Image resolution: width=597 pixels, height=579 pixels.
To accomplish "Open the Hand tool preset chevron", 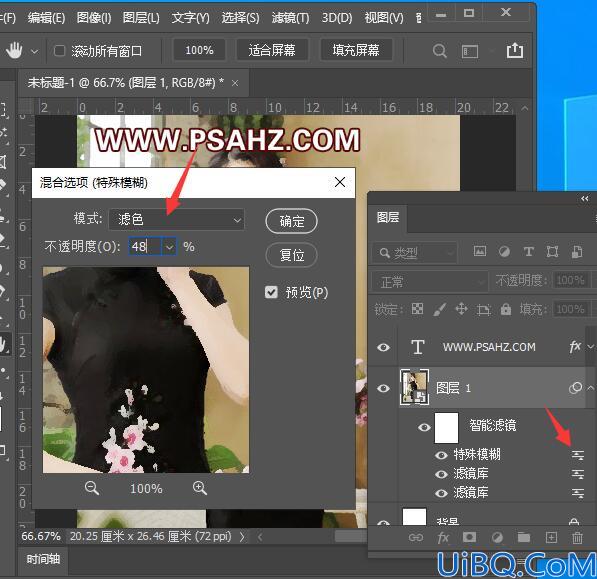I will point(34,51).
